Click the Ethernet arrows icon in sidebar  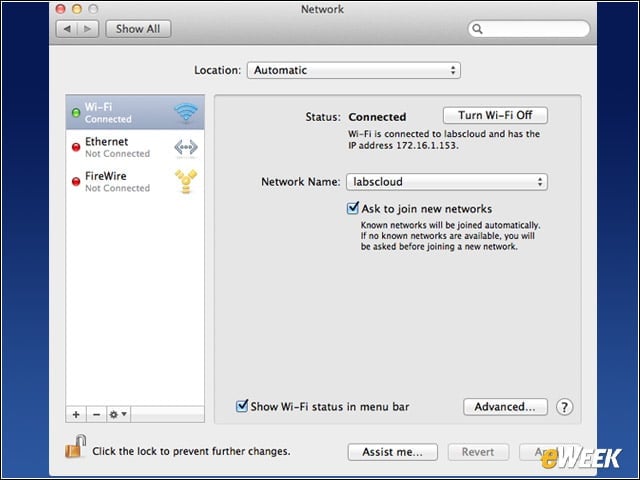[x=186, y=147]
